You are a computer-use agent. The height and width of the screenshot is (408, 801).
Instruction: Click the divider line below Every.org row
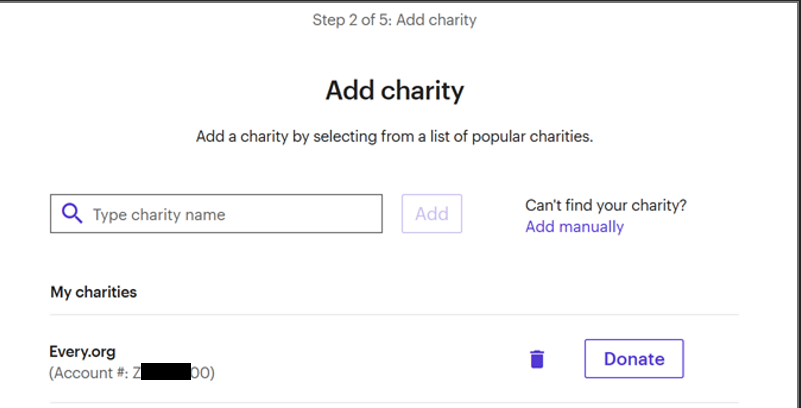click(x=394, y=403)
